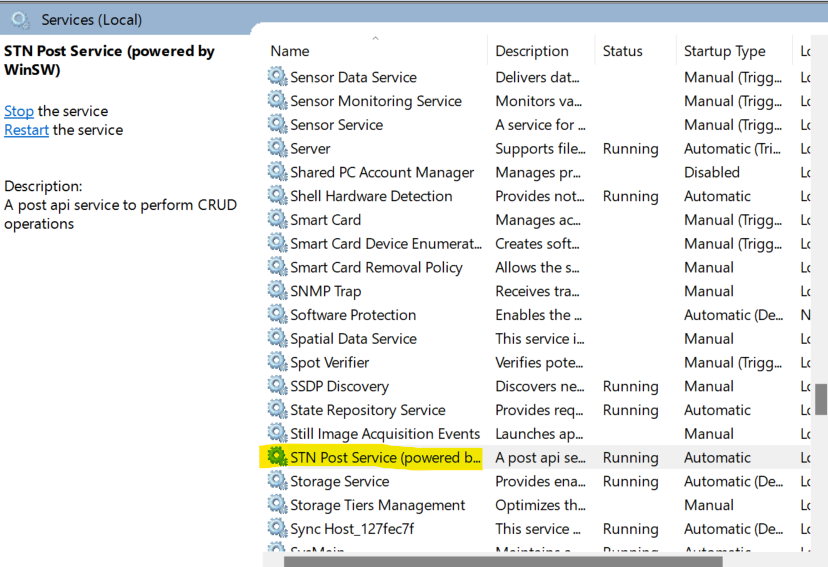The width and height of the screenshot is (828, 567).
Task: Select the Sensor Service name
Action: pos(336,125)
